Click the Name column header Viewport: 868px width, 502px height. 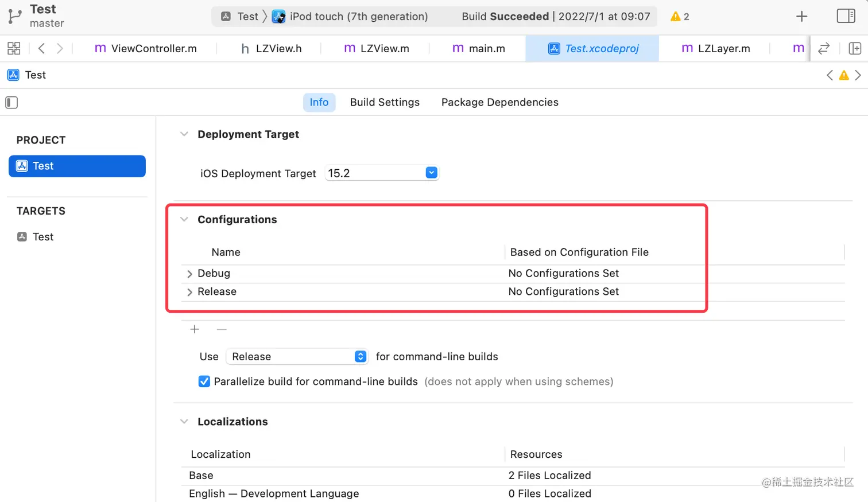[x=226, y=252]
